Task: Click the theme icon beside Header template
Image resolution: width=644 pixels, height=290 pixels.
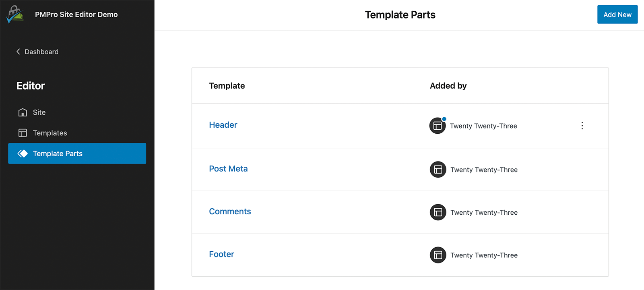Action: (x=438, y=126)
